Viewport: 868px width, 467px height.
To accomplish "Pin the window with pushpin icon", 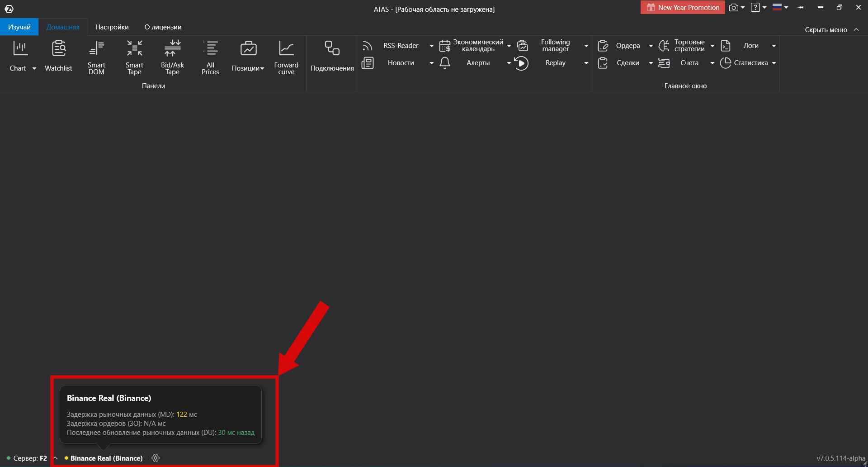I will pyautogui.click(x=801, y=8).
